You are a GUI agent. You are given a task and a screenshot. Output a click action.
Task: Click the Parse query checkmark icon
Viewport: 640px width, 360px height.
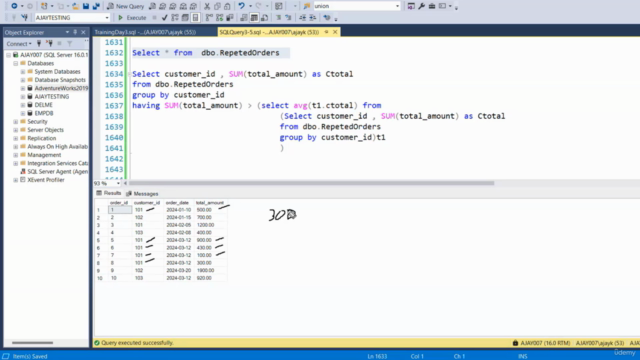coord(164,18)
